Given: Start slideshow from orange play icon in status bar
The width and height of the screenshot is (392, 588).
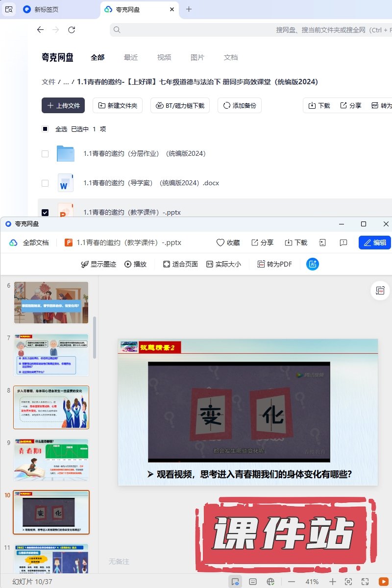Looking at the screenshot, I should [383, 581].
